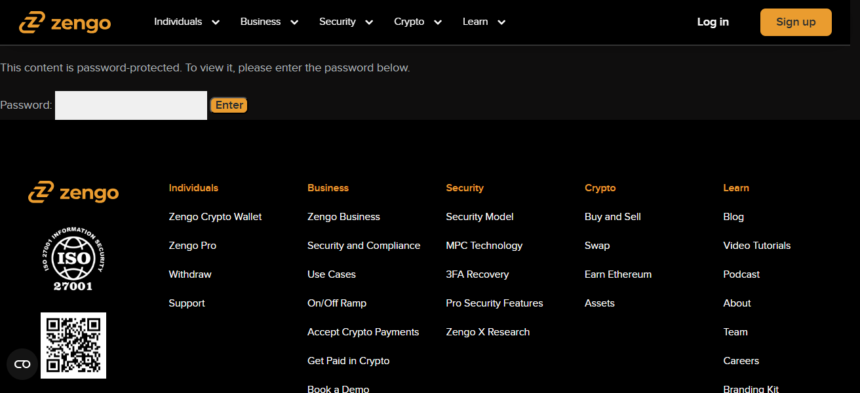
Task: Open the Crypto menu in the top navigation
Action: 409,22
